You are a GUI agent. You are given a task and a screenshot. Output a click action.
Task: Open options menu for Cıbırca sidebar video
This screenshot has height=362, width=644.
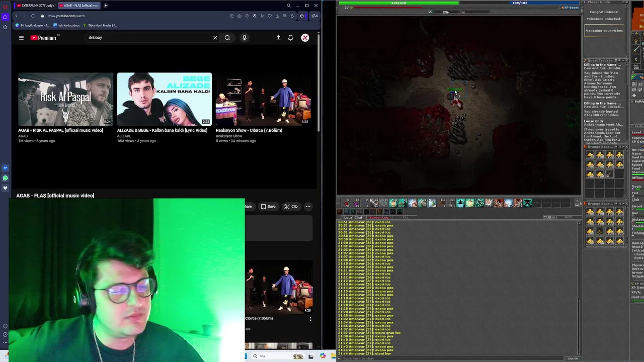pos(310,319)
